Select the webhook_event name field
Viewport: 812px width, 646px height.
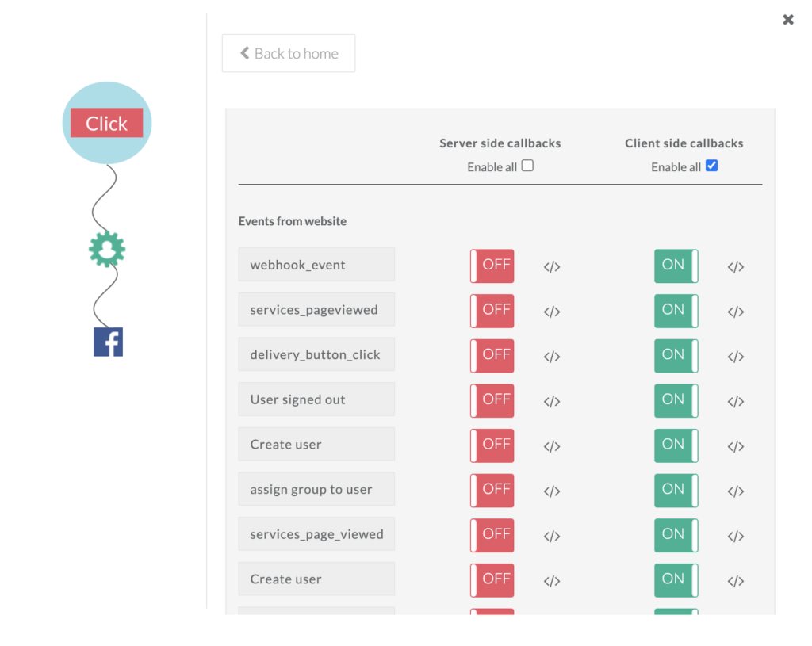316,265
